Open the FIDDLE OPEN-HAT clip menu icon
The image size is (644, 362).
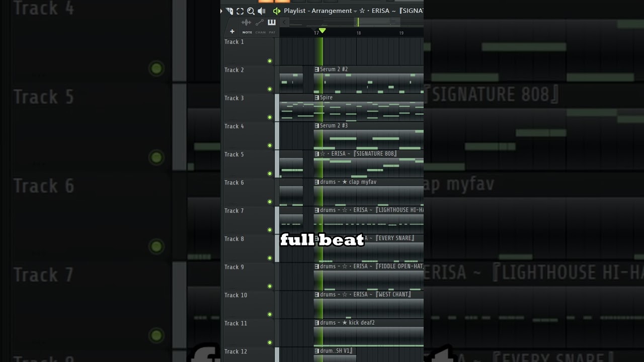pos(317,266)
